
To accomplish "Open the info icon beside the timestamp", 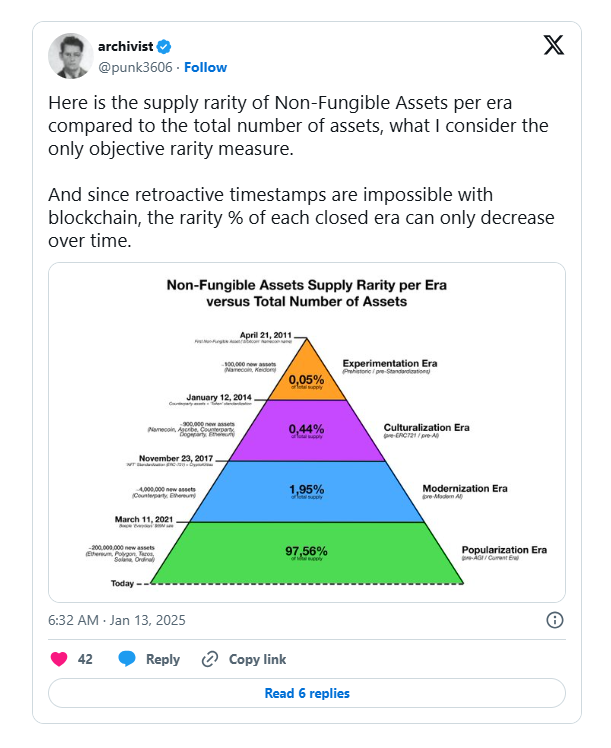I will point(555,620).
